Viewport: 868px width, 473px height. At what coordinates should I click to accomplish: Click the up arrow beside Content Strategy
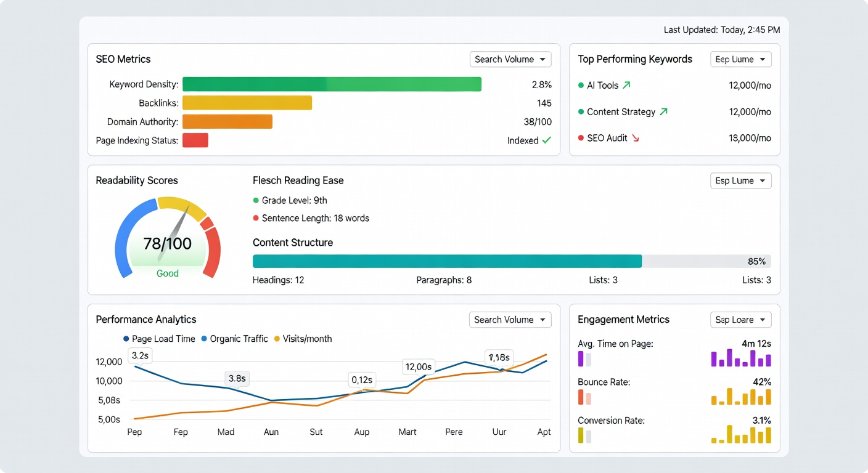coord(663,111)
